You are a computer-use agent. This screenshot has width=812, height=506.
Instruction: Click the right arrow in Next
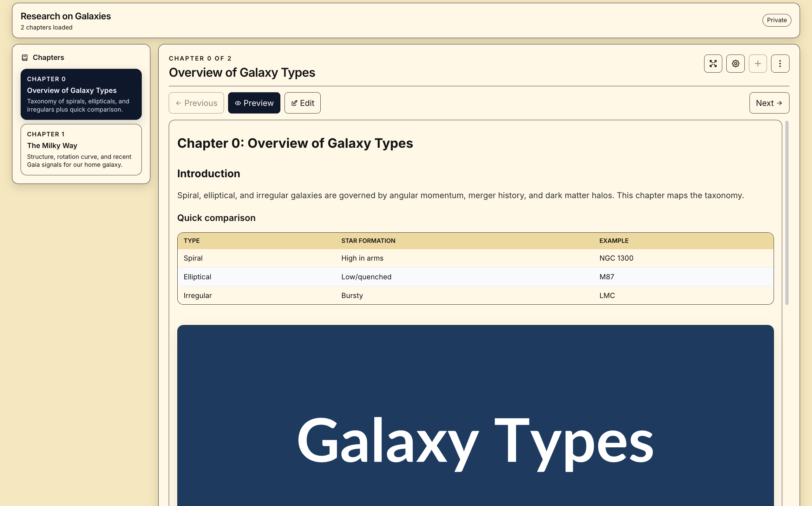(779, 103)
